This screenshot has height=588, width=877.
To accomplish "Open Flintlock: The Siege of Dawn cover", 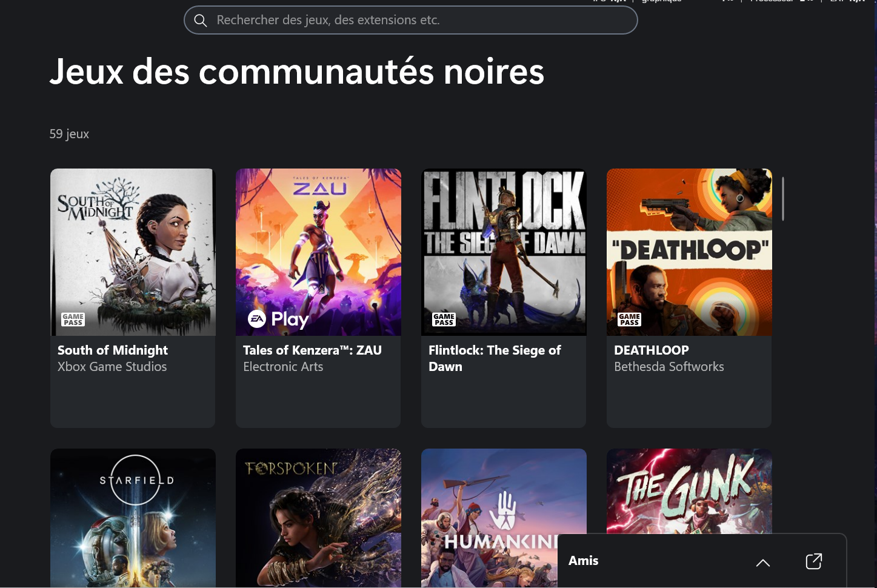I will (504, 252).
